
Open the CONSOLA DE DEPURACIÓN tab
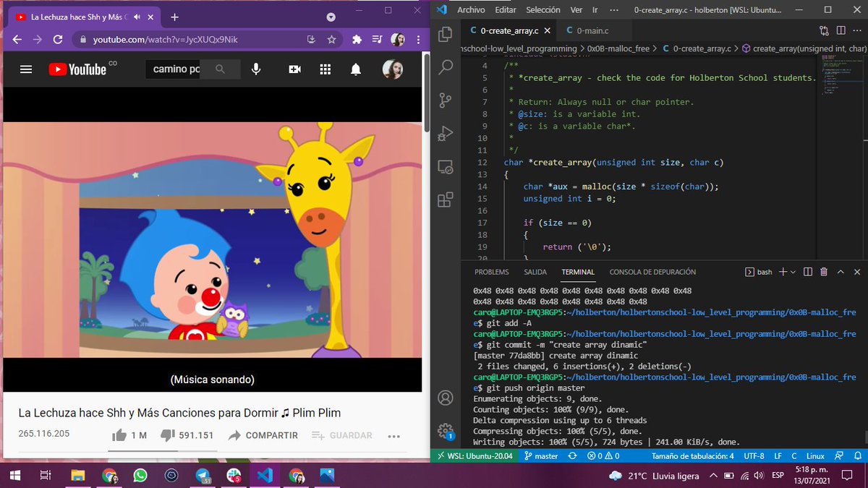[652, 272]
